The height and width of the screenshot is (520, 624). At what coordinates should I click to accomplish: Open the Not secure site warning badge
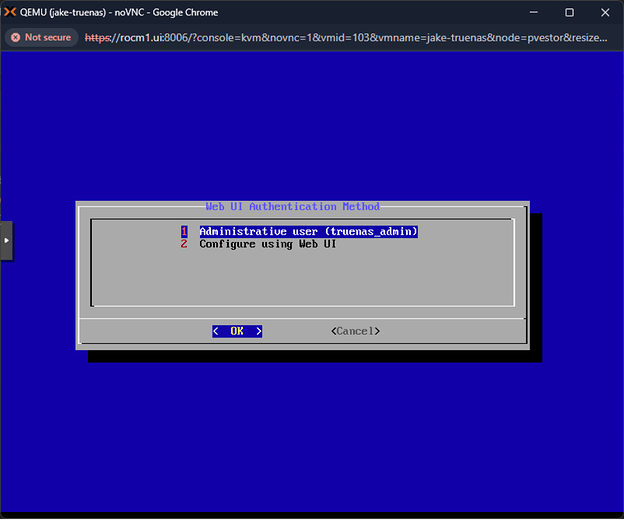41,37
